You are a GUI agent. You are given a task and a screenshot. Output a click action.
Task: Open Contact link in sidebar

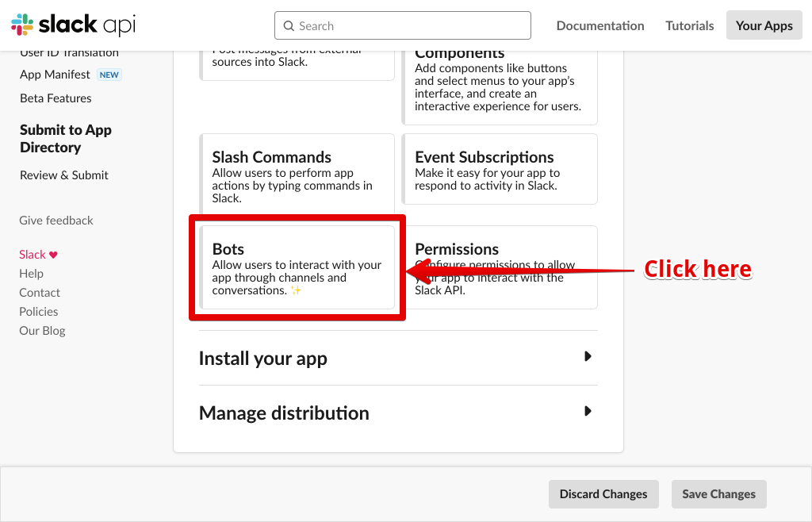(x=40, y=293)
